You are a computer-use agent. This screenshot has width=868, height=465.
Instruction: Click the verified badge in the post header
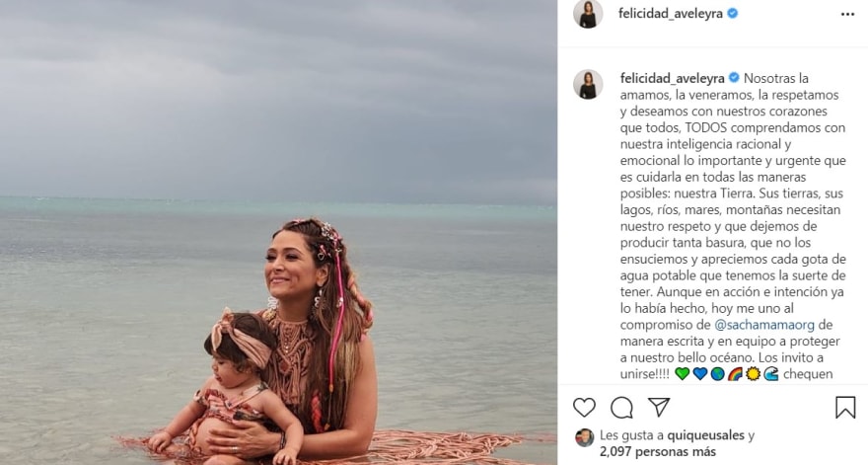[733, 14]
